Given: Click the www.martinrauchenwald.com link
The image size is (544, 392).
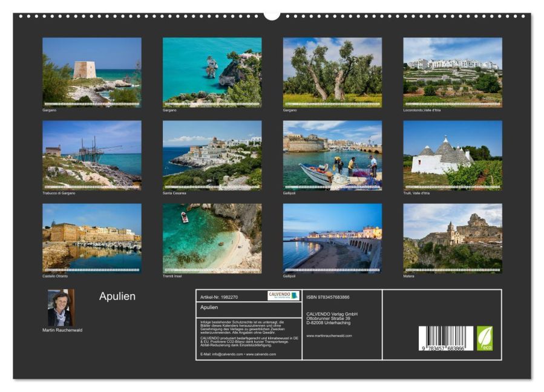Looking at the screenshot, I should pos(329,335).
